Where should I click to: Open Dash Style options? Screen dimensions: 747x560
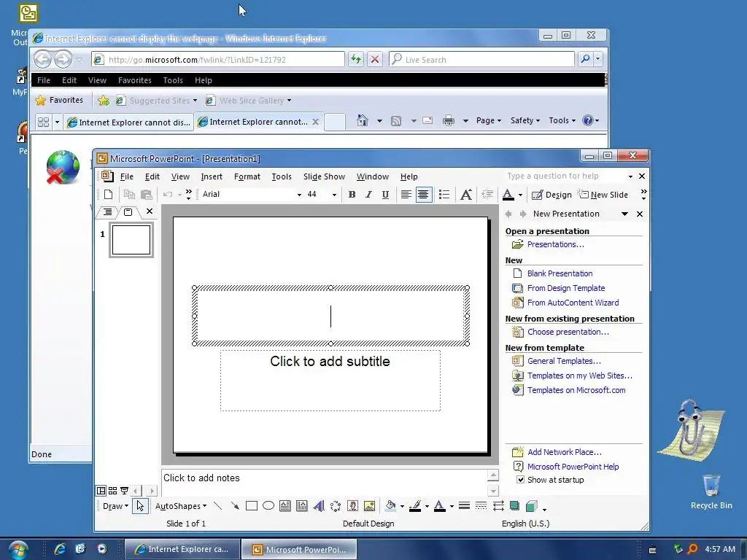point(481,506)
